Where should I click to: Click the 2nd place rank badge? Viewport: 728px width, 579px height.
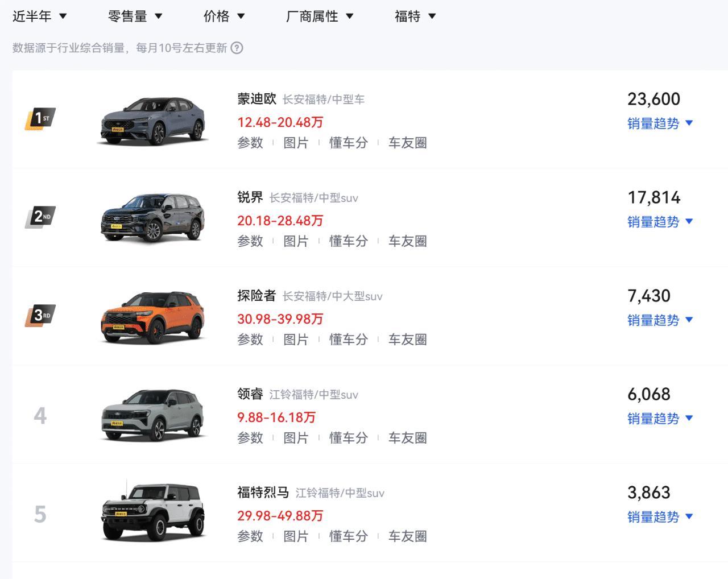pos(40,217)
